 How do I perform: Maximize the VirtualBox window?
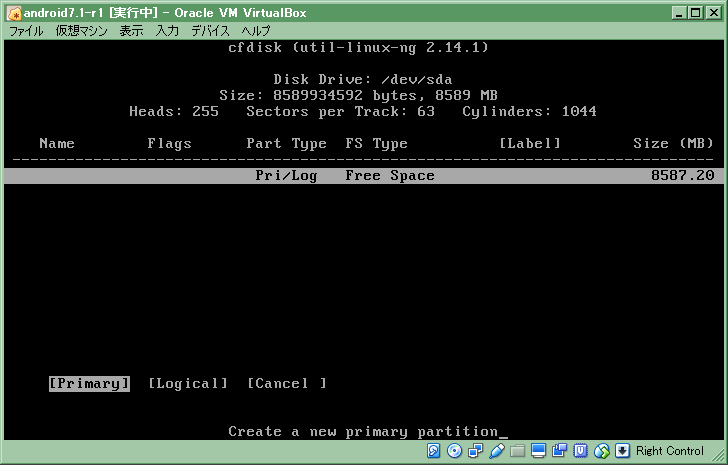[x=696, y=13]
